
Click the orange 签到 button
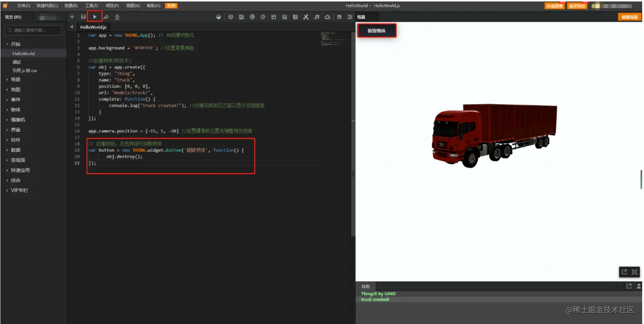pyautogui.click(x=171, y=6)
